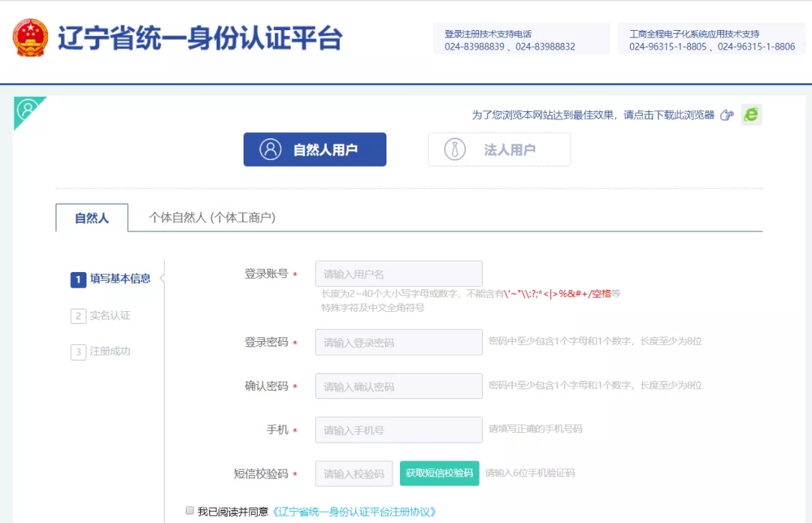Select step 1 number badge 填写基本信息
The width and height of the screenshot is (812, 523).
click(x=78, y=280)
